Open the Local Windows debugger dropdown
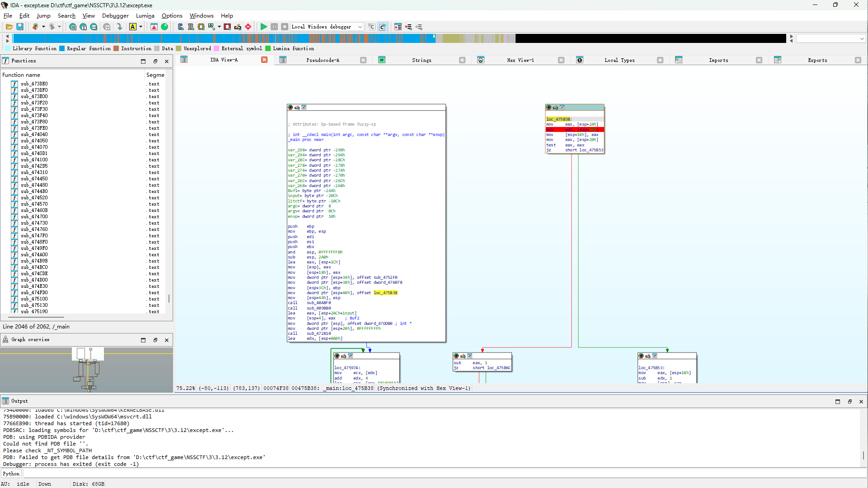This screenshot has width=868, height=488. 360,27
